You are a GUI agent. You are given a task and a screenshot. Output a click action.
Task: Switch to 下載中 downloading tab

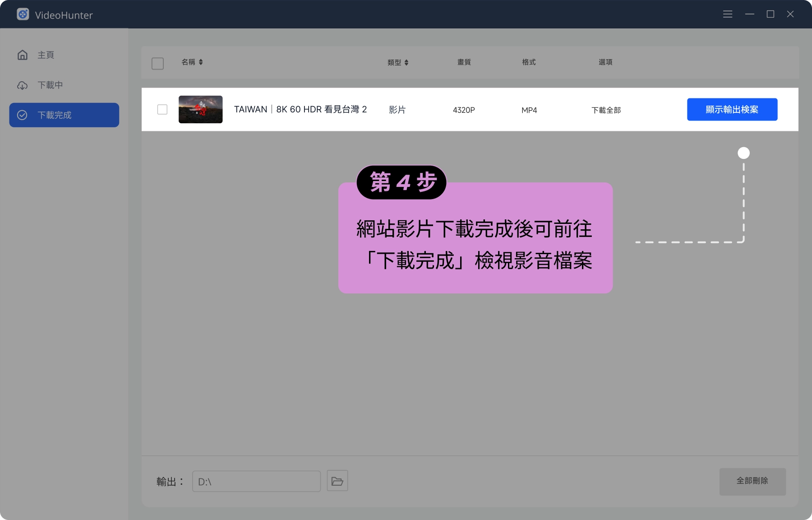click(64, 85)
